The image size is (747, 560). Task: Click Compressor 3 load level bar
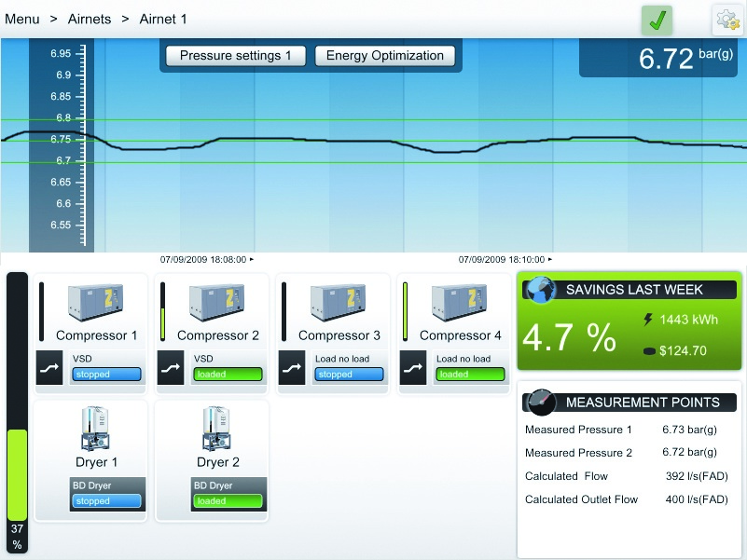[284, 312]
